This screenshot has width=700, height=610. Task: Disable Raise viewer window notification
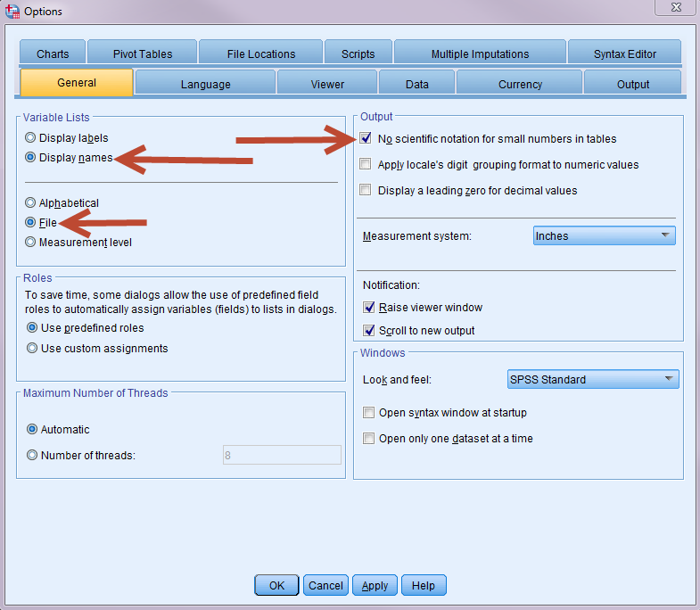(369, 307)
